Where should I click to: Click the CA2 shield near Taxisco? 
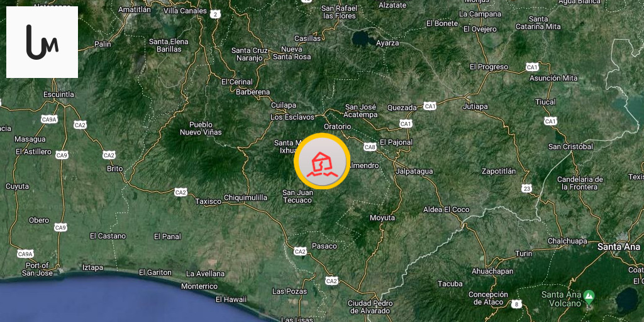[180, 192]
